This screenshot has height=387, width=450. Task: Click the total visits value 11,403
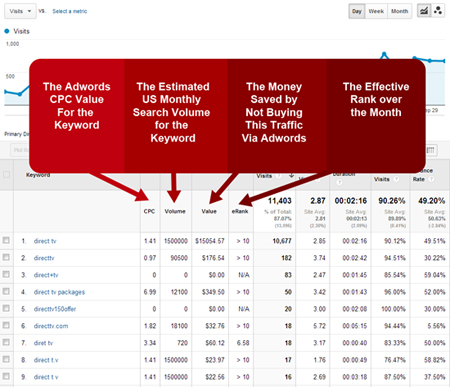pos(280,201)
